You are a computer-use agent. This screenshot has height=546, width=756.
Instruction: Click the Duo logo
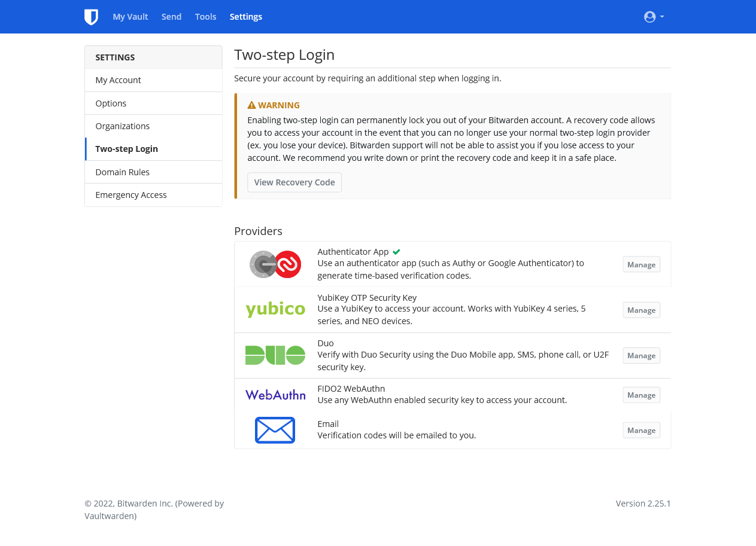pos(275,355)
